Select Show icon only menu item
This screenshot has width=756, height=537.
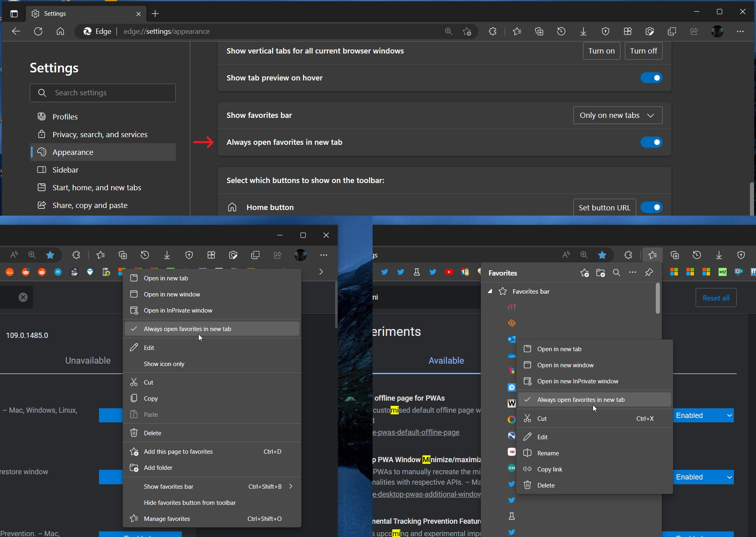212,364
